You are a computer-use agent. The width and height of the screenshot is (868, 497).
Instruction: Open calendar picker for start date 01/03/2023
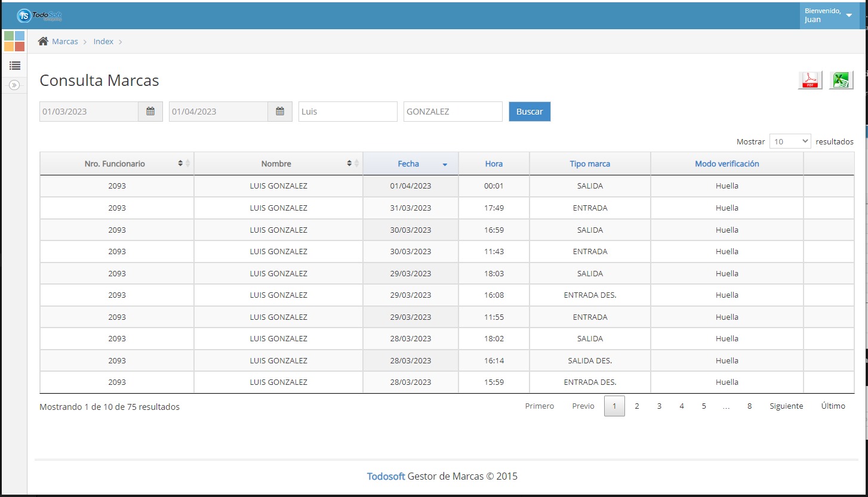point(150,112)
